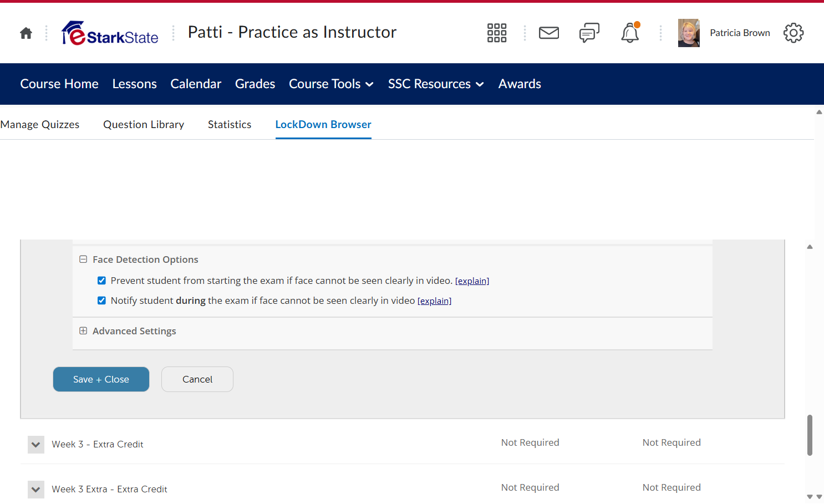Image resolution: width=824 pixels, height=504 pixels.
Task: Click Patricia Brown's profile photo
Action: 689,33
